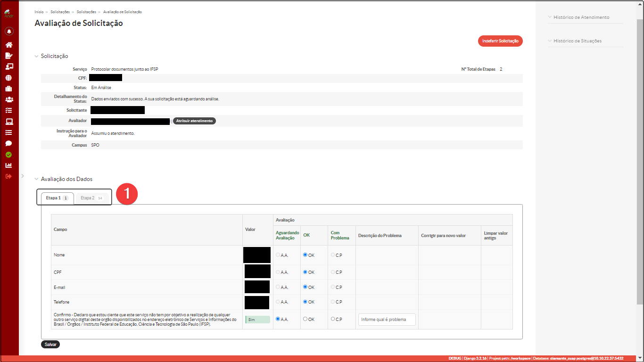
Task: Click the first Solicitações breadcrumb
Action: click(60, 12)
